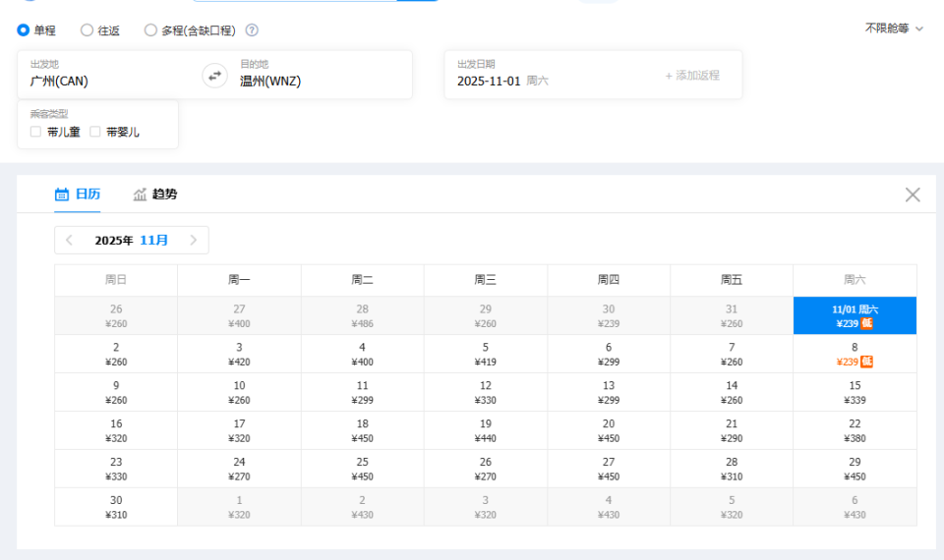The image size is (944, 560).
Task: Pick November 6 priced ¥299
Action: click(x=609, y=355)
